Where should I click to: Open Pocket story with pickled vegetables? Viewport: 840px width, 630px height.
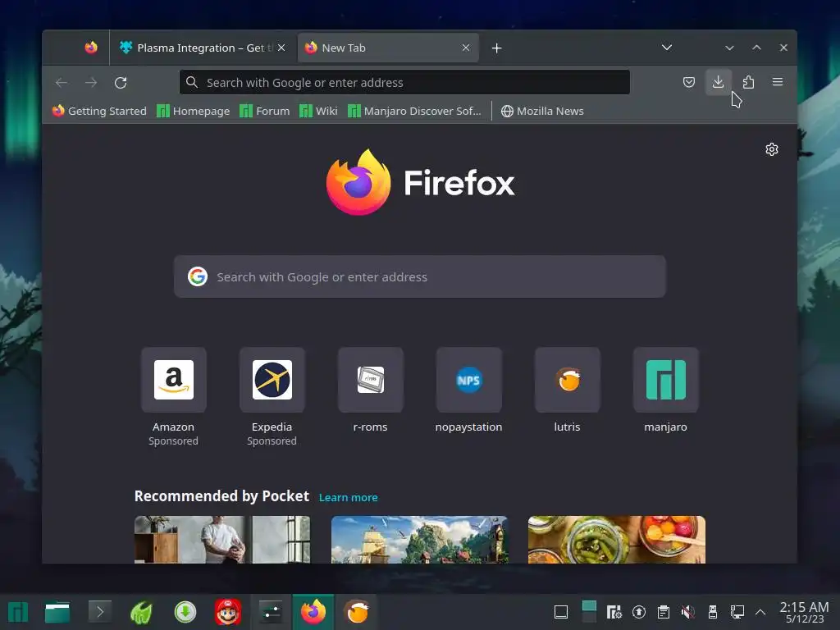click(617, 540)
